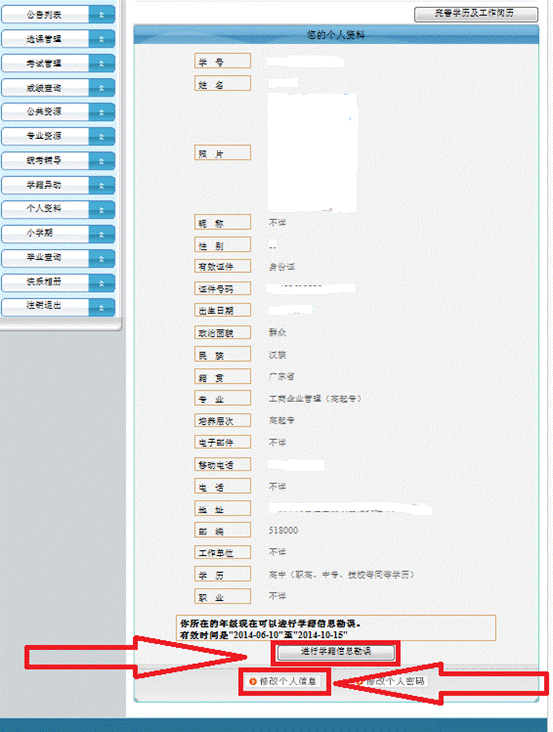This screenshot has width=553, height=732.
Task: Expand the chevron beside 快乐相册
Action: coord(102,282)
